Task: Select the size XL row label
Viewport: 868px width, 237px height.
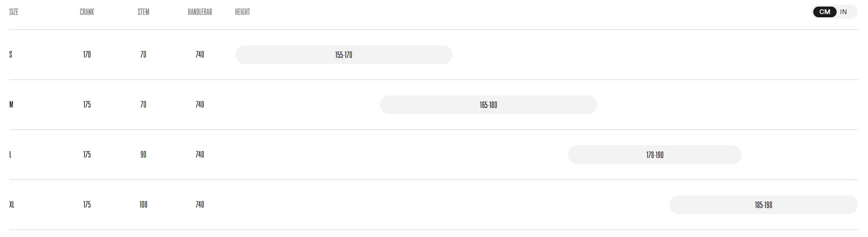Action: 12,205
